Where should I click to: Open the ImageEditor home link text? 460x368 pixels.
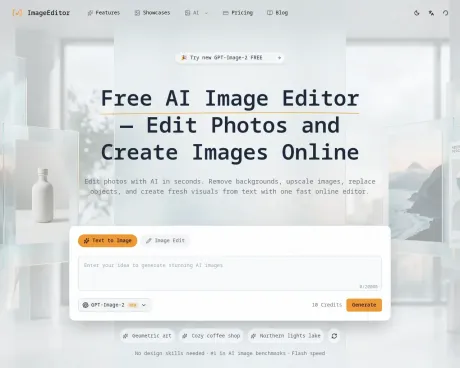49,13
